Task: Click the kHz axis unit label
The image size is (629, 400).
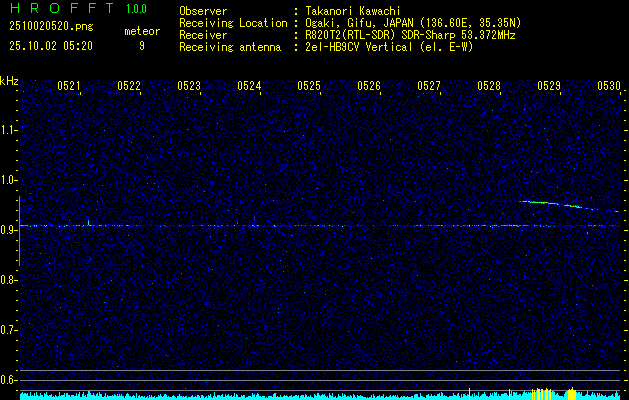Action: pos(9,81)
